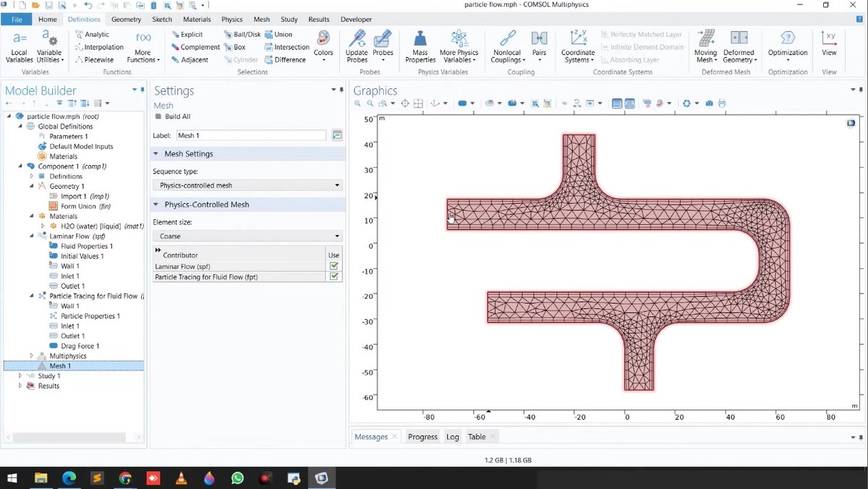Switch to the Geometry ribbon tab
This screenshot has height=489, width=868.
click(x=127, y=20)
